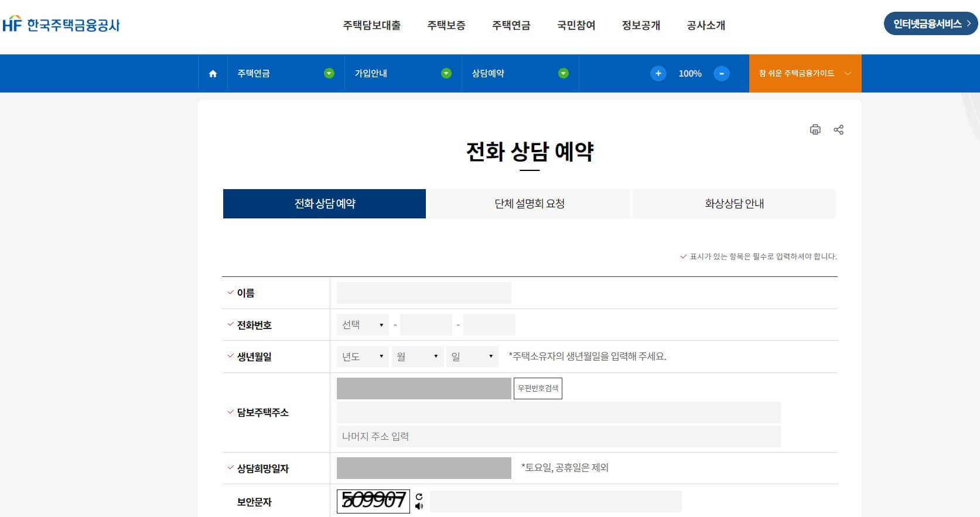Print this page with the printer icon
This screenshot has height=517, width=980.
[x=815, y=129]
